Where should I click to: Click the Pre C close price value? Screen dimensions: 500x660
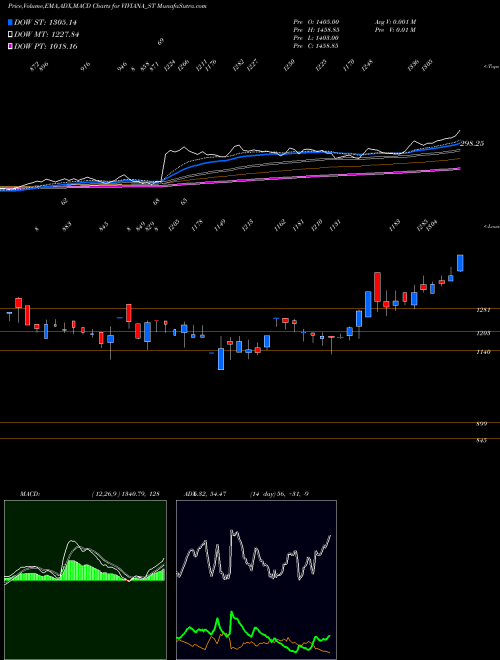(329, 46)
